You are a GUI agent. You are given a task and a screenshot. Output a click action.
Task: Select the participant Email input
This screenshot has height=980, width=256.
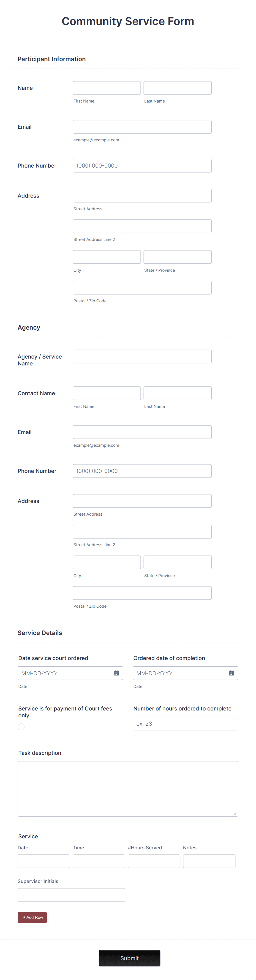point(142,126)
